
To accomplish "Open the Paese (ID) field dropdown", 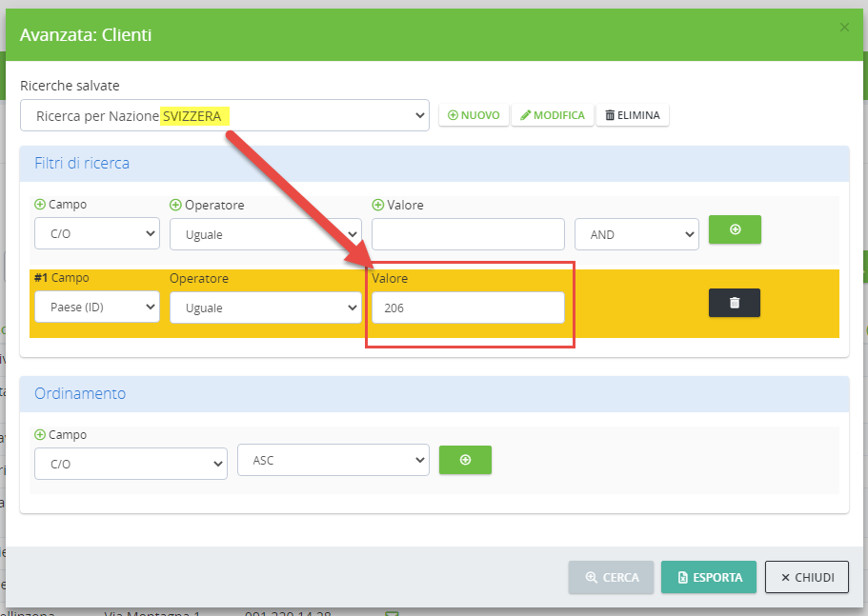I will pyautogui.click(x=97, y=308).
